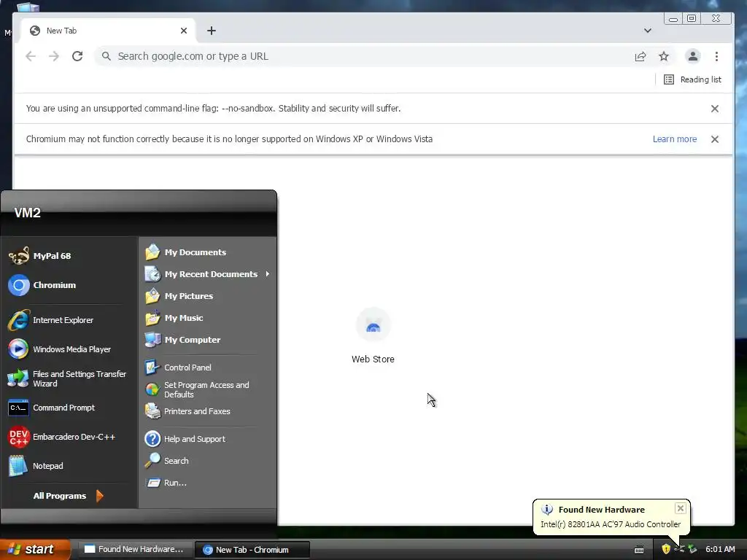
Task: Close the Found New Hardware balloon
Action: [681, 508]
